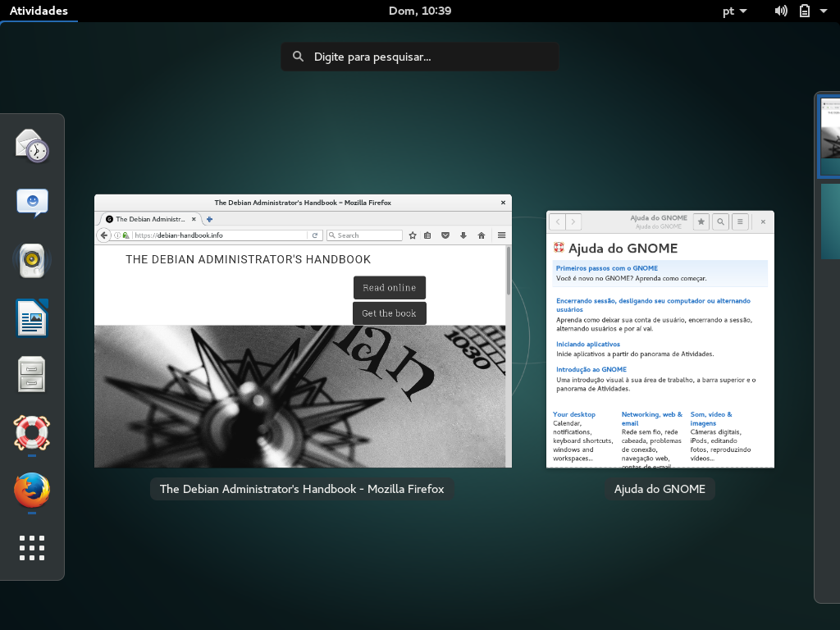Close the Firefox window preview
The image size is (840, 630).
pos(503,203)
